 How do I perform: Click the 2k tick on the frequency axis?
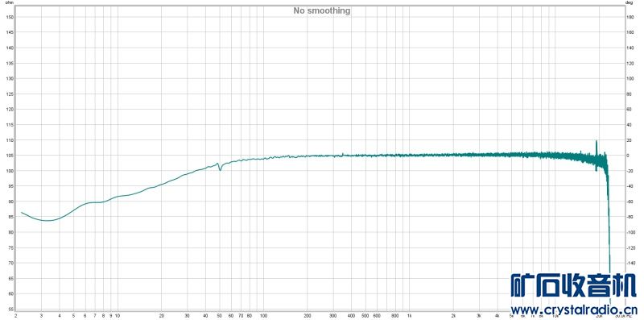tap(452, 316)
